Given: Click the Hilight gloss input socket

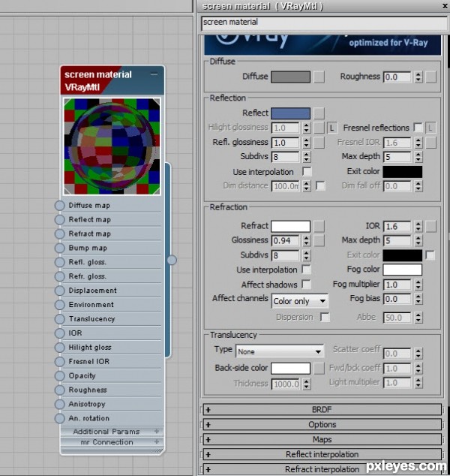Looking at the screenshot, I should coord(60,348).
